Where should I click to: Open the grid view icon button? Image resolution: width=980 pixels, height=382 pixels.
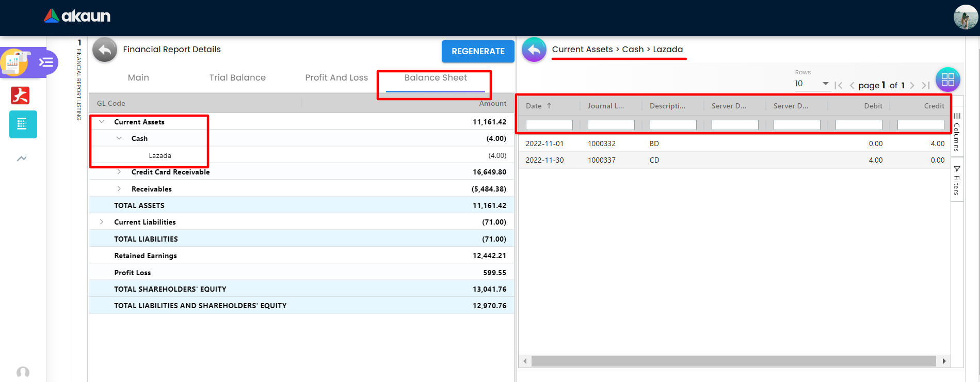pos(947,79)
